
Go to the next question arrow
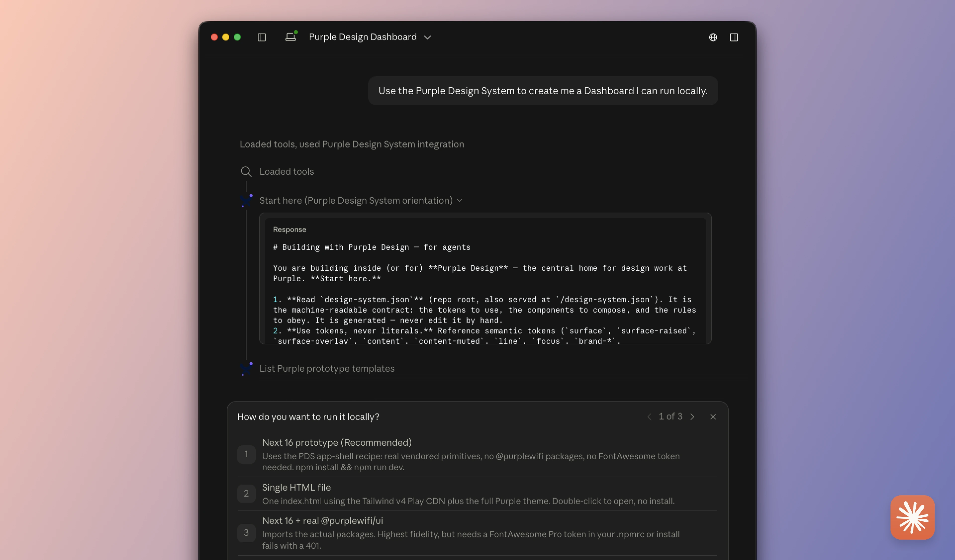pyautogui.click(x=692, y=417)
